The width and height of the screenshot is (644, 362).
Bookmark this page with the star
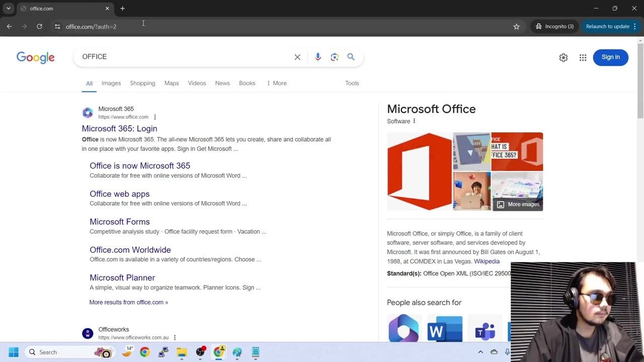click(516, 27)
